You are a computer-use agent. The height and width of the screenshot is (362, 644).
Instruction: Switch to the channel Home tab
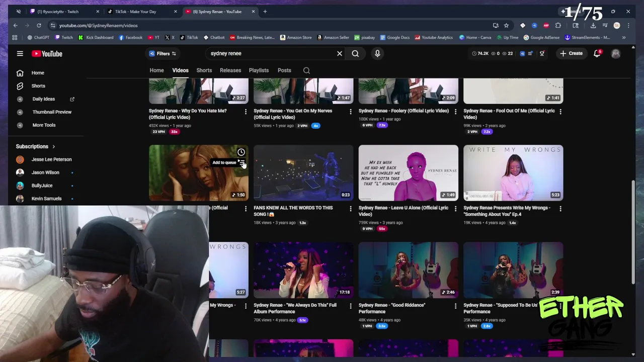(x=156, y=70)
